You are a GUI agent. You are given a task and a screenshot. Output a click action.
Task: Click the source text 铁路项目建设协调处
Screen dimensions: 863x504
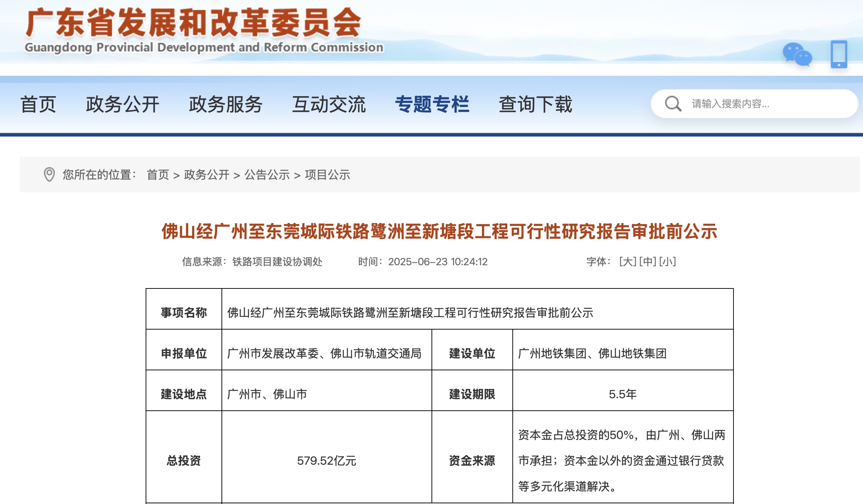coord(277,262)
